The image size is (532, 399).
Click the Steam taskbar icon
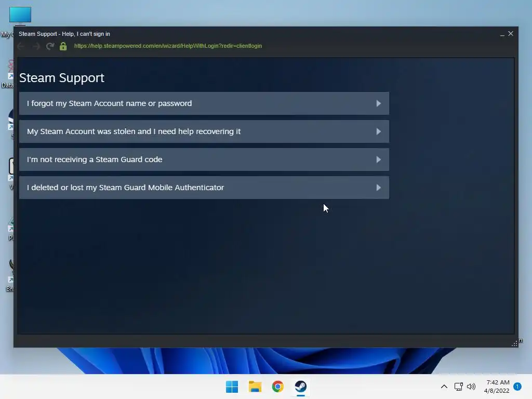pyautogui.click(x=301, y=387)
